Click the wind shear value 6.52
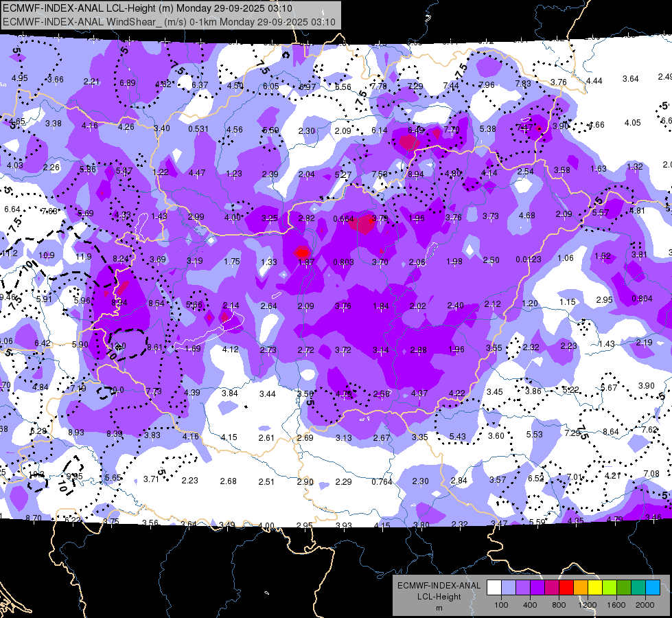Image resolution: width=672 pixels, height=618 pixels. [x=535, y=479]
